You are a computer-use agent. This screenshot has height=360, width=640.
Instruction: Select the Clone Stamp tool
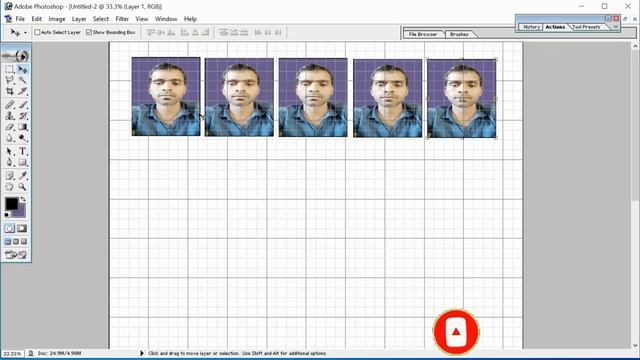10,116
